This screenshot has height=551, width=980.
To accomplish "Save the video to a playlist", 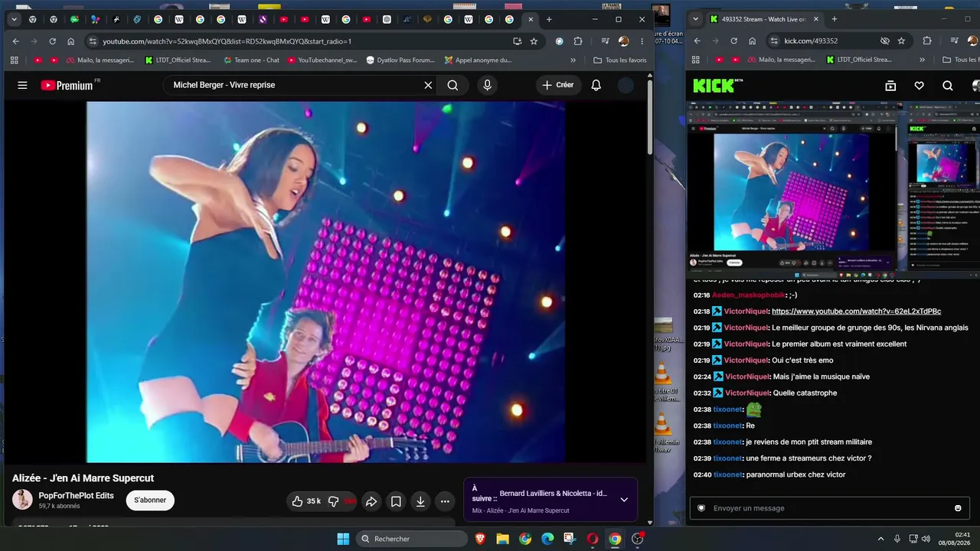I will tap(396, 501).
